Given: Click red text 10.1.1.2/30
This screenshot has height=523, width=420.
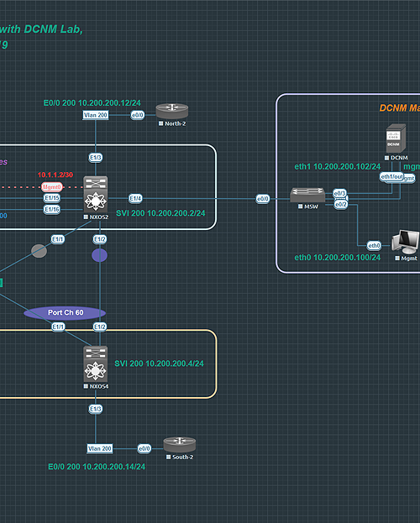Looking at the screenshot, I should pos(55,175).
